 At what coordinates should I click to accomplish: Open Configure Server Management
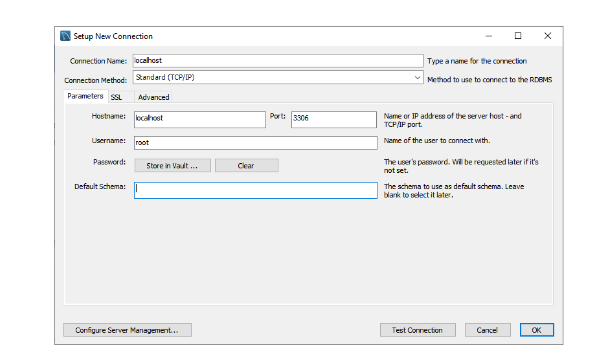pos(127,330)
